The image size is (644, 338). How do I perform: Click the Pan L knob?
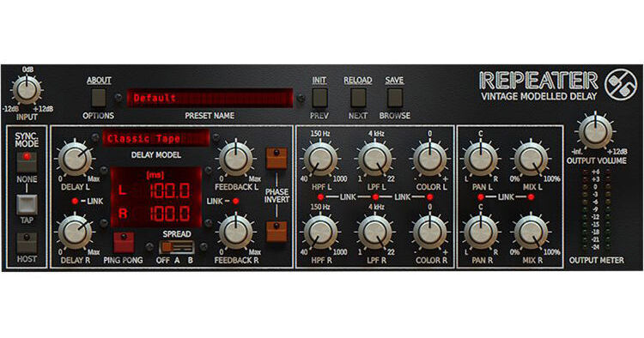pos(480,160)
